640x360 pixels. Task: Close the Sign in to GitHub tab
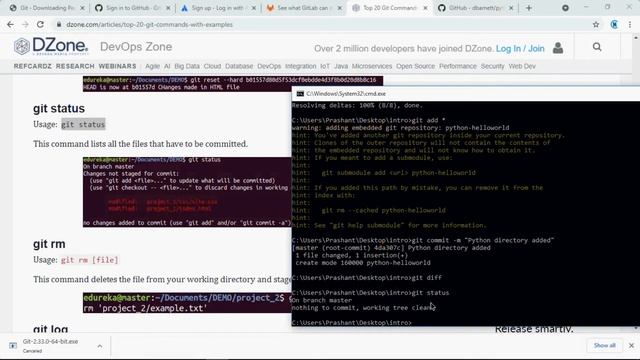(x=168, y=8)
